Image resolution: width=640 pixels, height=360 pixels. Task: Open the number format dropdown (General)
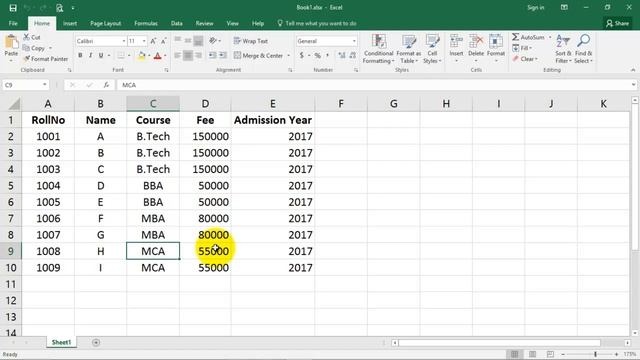coord(354,41)
